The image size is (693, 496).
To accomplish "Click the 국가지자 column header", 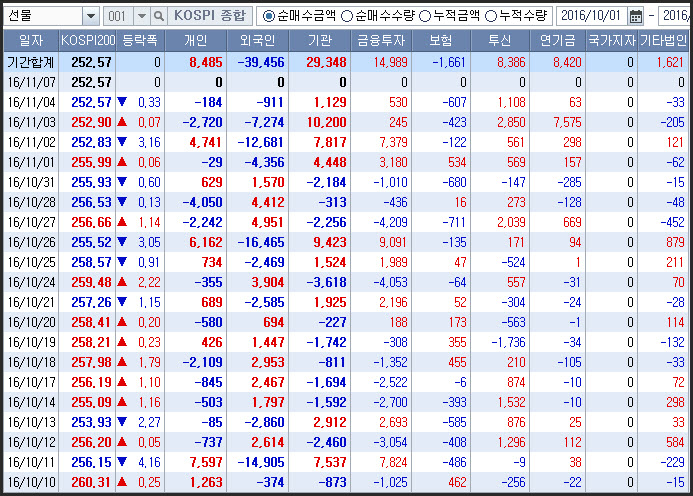I will [612, 41].
